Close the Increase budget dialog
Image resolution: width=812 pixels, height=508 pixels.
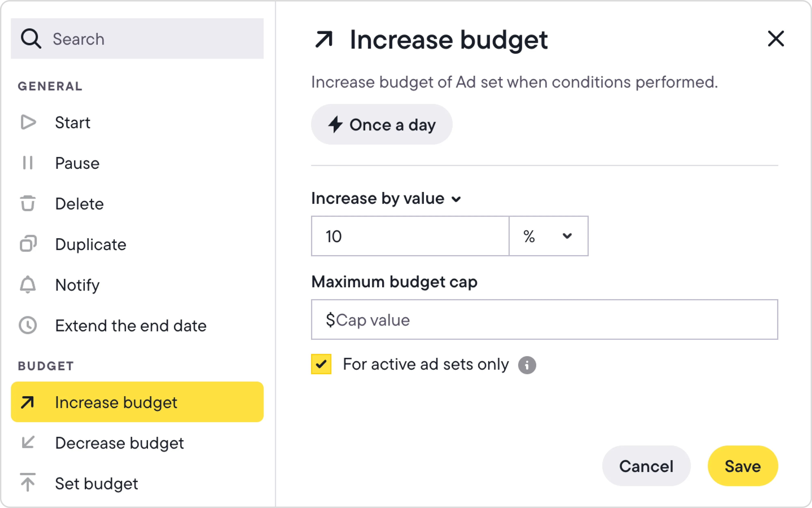coord(776,39)
